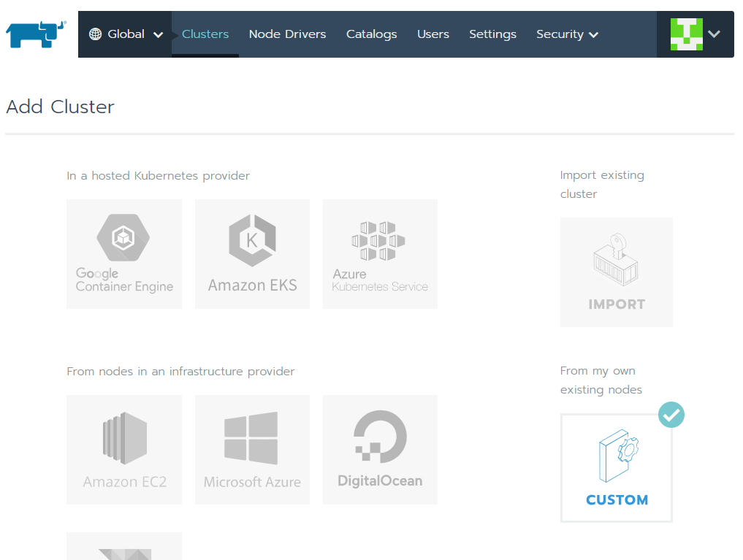Select the partially visible provider below Amazon EC2

pos(124,546)
